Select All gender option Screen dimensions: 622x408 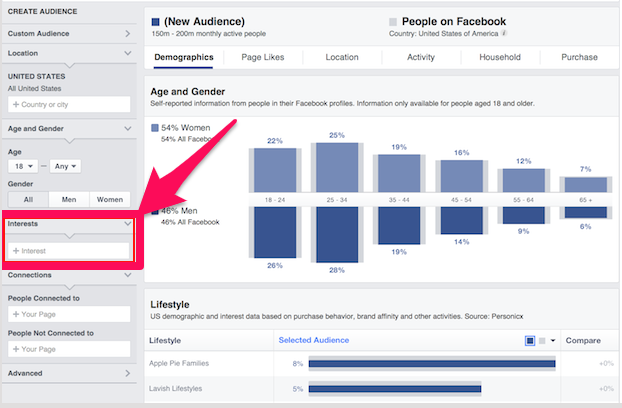point(28,199)
